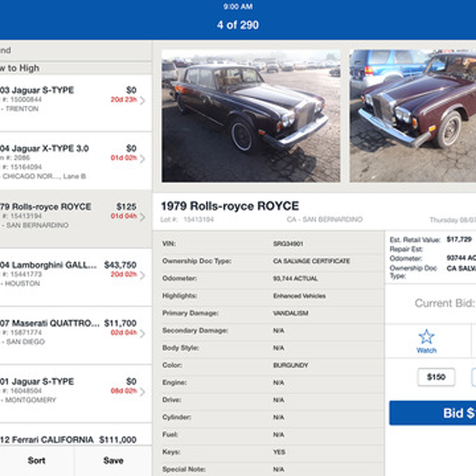The width and height of the screenshot is (476, 476).
Task: Click the Special Note label
Action: click(x=184, y=469)
